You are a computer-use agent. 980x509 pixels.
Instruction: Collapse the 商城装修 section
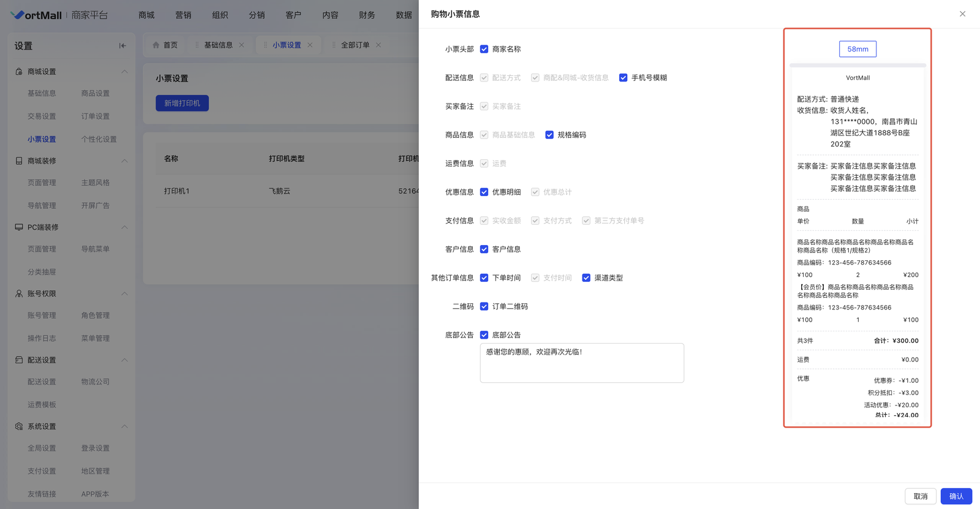pos(124,161)
